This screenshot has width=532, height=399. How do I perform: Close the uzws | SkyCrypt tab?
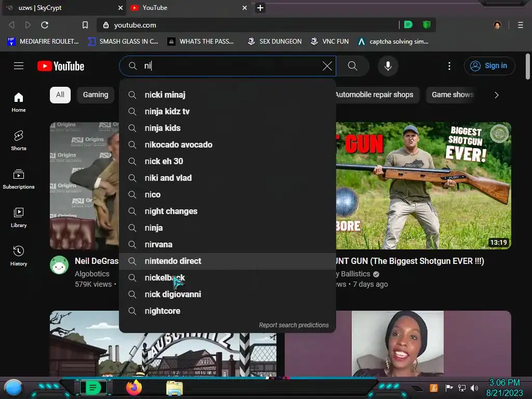click(121, 8)
